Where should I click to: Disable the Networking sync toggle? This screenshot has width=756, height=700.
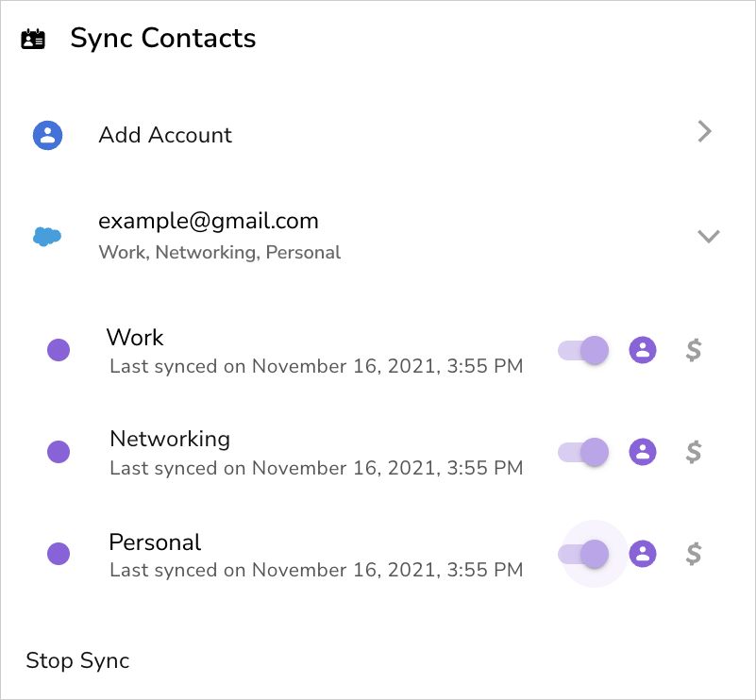click(x=584, y=452)
